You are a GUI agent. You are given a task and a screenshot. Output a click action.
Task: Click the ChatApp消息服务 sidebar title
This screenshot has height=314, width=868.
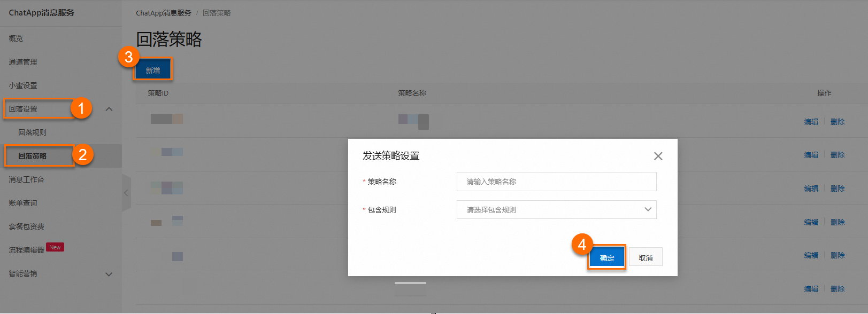point(42,13)
